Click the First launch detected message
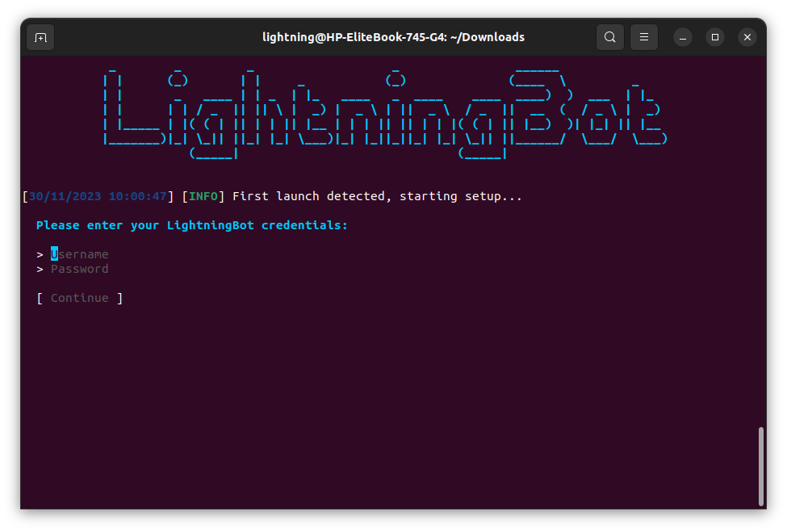 coord(379,195)
